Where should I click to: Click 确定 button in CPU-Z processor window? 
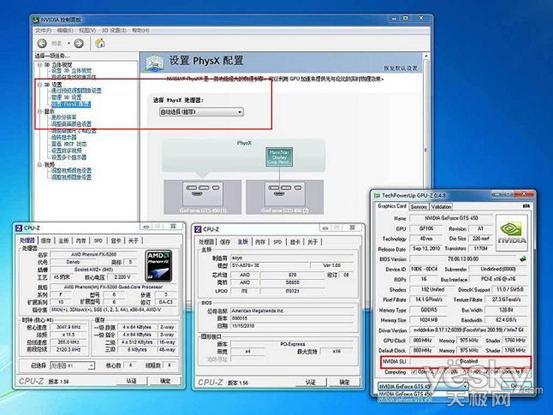(165, 381)
